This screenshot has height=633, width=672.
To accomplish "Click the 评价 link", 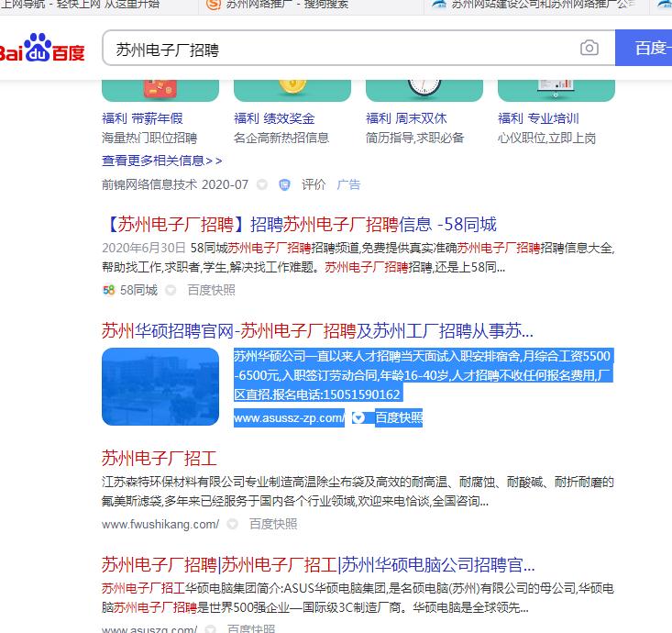I will pyautogui.click(x=314, y=184).
